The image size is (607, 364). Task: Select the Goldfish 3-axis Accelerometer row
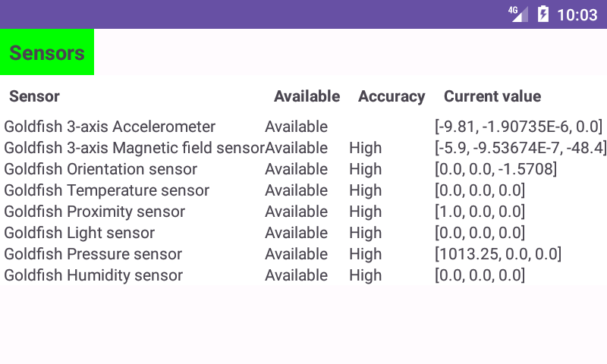303,127
